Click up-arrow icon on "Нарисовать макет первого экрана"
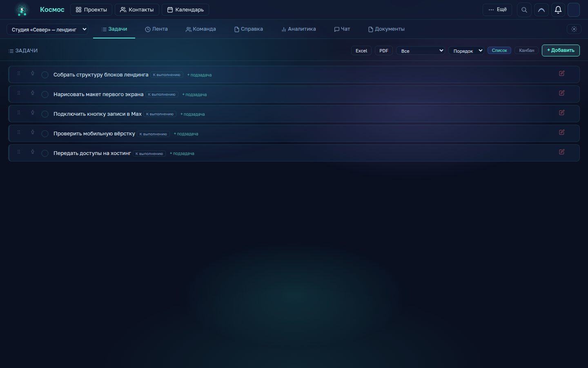Viewport: 588px width, 368px height. click(33, 93)
